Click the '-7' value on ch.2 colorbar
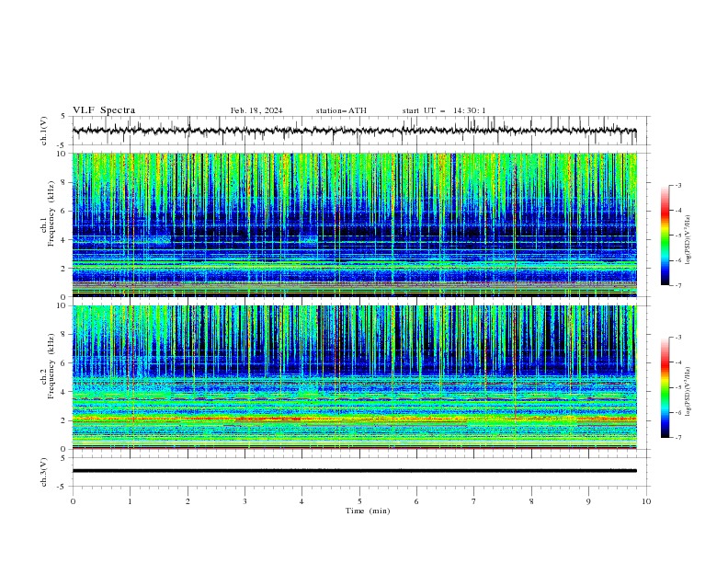Image resolution: width=728 pixels, height=563 pixels. [x=678, y=438]
